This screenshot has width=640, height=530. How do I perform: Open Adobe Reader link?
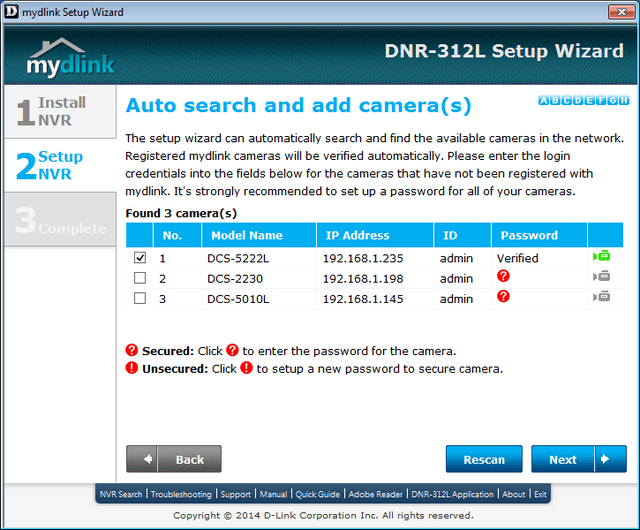pos(376,494)
